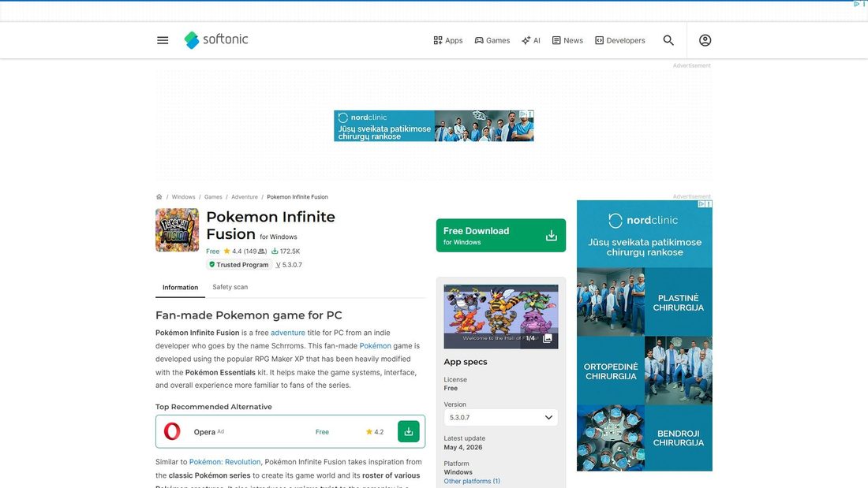Viewport: 868px width, 488px height.
Task: Click the 172.5K downloads count
Action: click(x=285, y=251)
